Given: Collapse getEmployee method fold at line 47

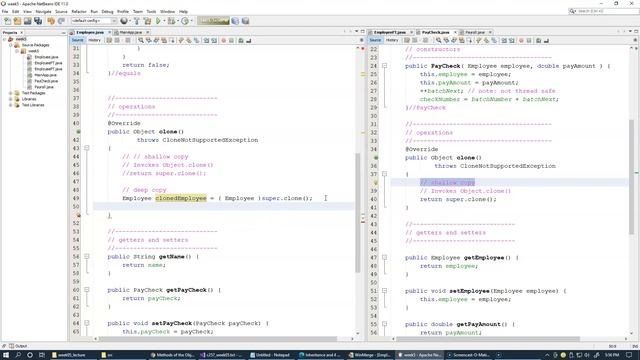Looking at the screenshot, I should [x=384, y=258].
